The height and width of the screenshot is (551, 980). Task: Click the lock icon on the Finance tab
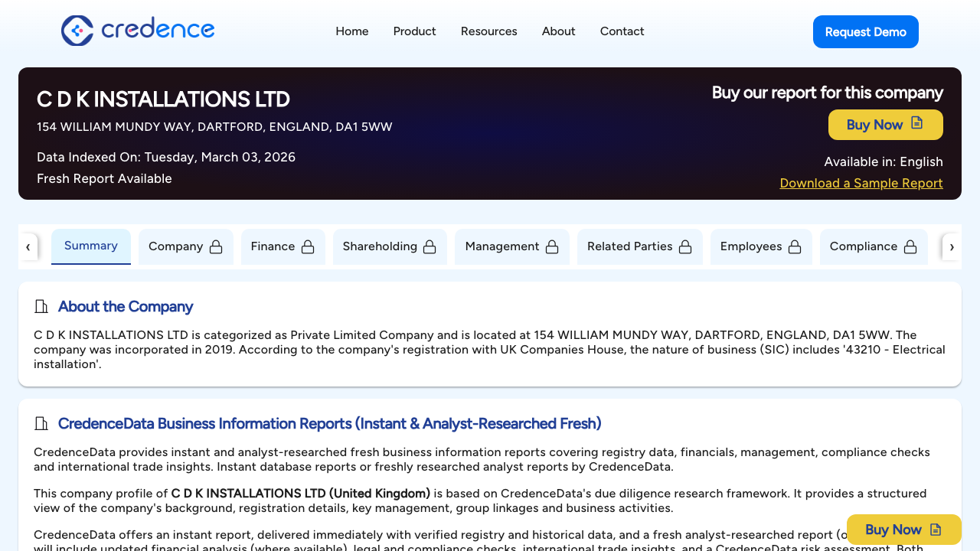coord(308,246)
